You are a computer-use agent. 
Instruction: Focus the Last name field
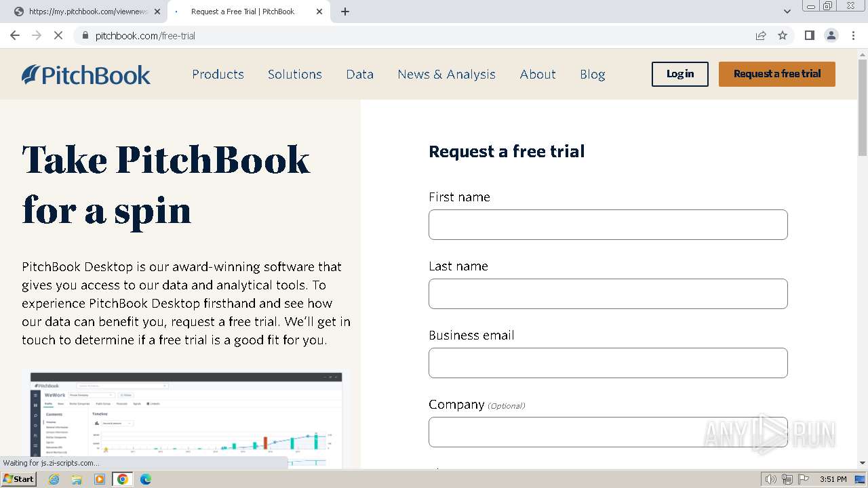click(x=608, y=293)
